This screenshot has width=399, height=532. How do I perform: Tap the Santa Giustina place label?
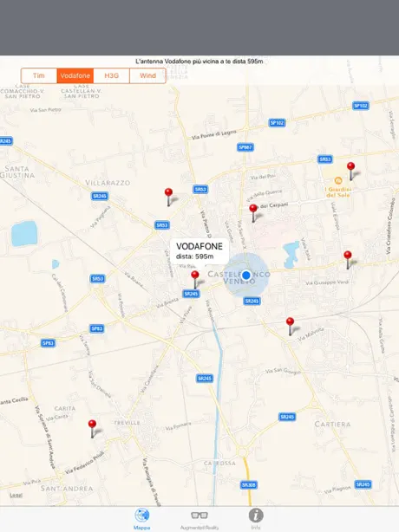point(17,172)
